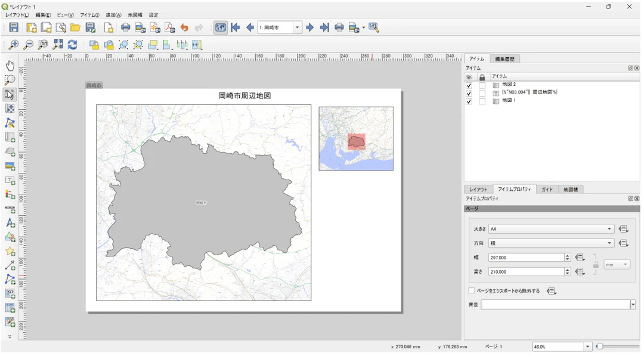Screen dimensions: 644x356
Task: Switch to the 編集履歴 tab
Action: [x=504, y=59]
